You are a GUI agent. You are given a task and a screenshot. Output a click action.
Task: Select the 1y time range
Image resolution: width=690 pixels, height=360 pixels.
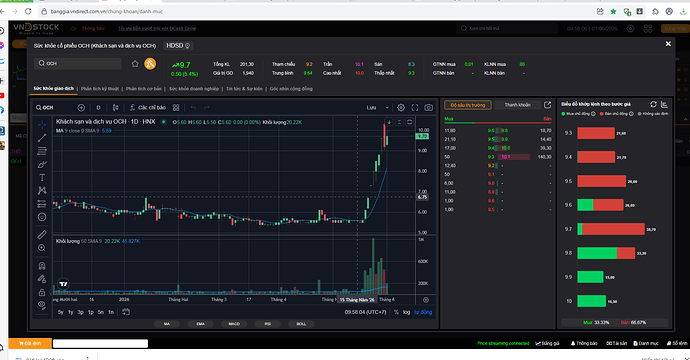pos(70,312)
